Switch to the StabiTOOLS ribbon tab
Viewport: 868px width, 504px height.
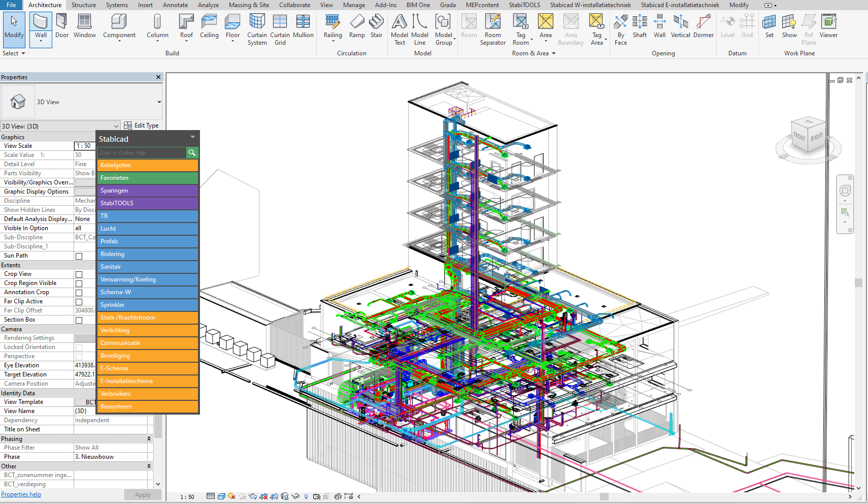coord(524,5)
